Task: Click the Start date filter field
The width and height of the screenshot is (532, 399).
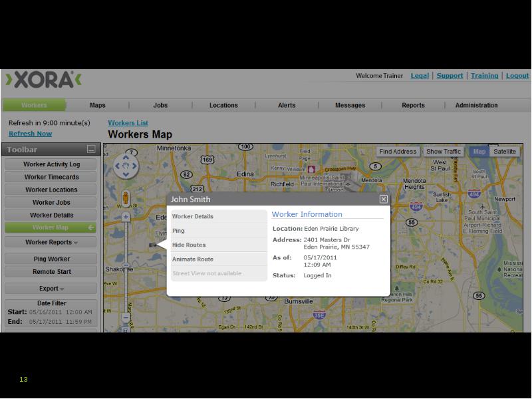Action: point(61,312)
